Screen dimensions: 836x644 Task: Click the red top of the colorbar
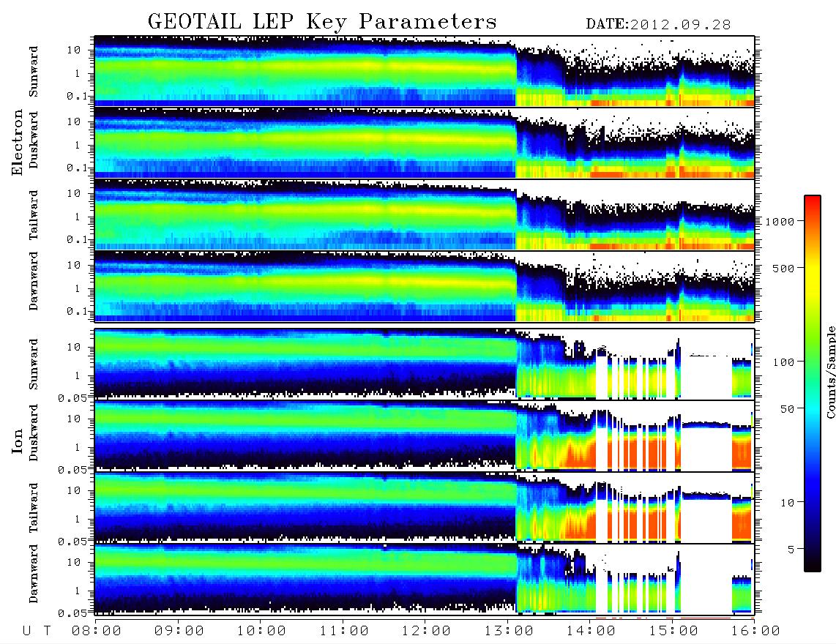[x=813, y=203]
